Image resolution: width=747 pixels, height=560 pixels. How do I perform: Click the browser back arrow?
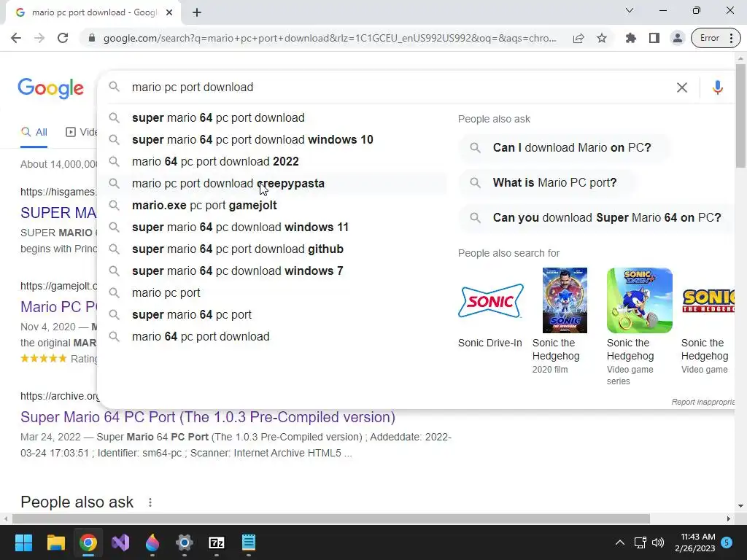pyautogui.click(x=16, y=38)
